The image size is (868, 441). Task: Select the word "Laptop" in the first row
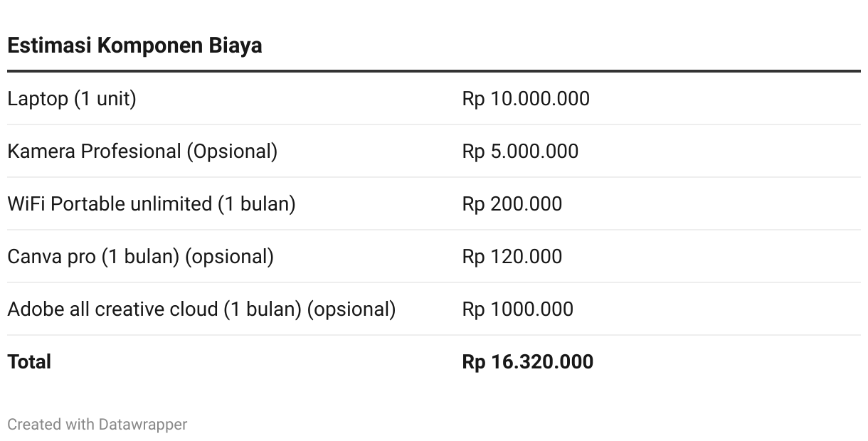coord(38,99)
